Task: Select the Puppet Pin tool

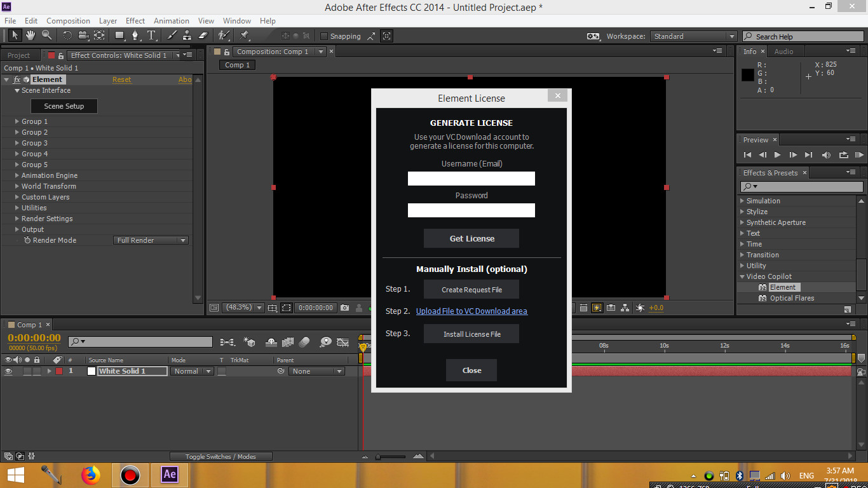Action: pos(244,36)
